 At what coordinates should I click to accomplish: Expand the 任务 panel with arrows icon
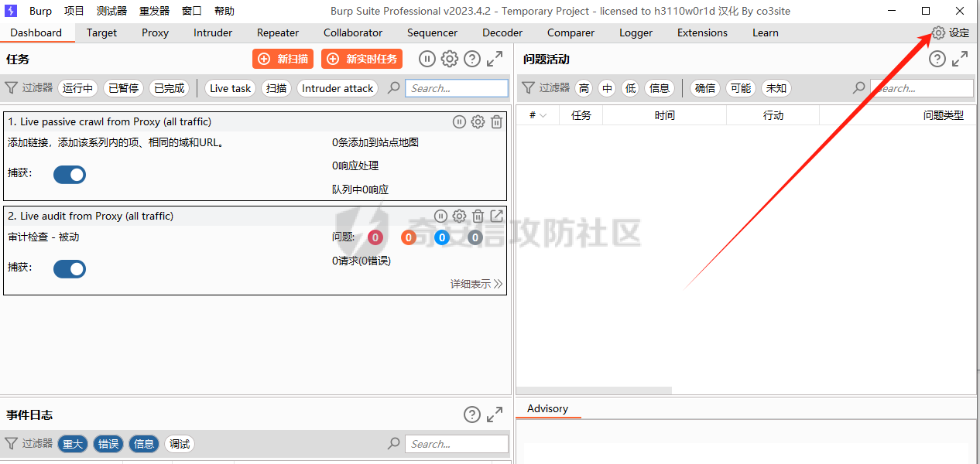495,59
